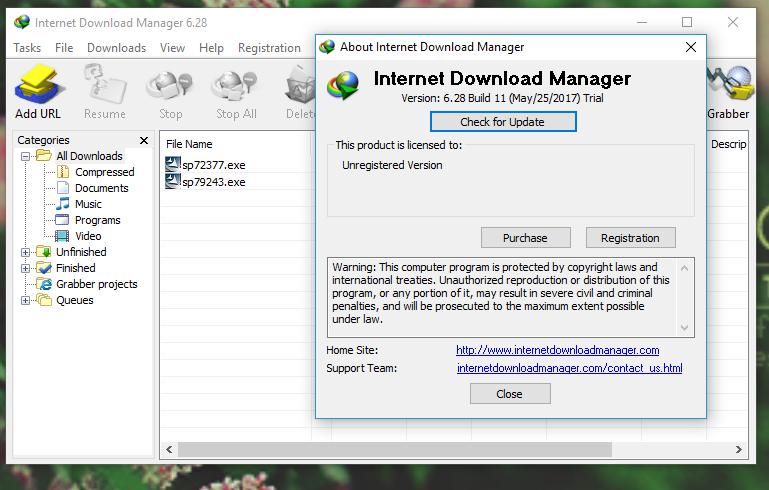This screenshot has width=769, height=490.
Task: Click the Unregistered Version text
Action: click(392, 165)
